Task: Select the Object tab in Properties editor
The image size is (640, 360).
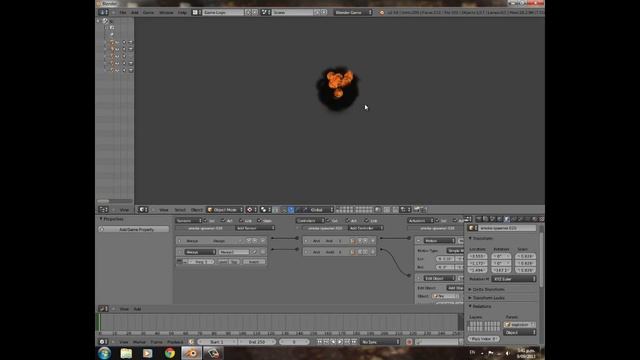Action: click(507, 220)
